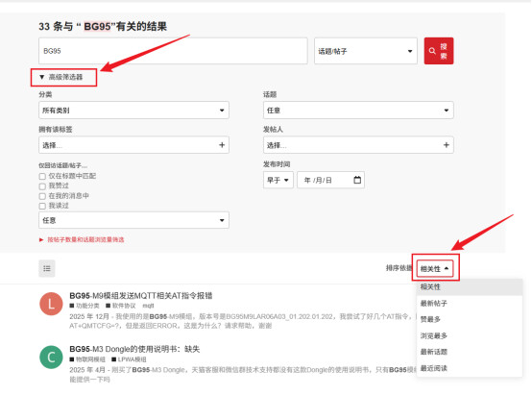Check 仅在标题中匹配 checkbox
This screenshot has height=395, width=532.
(x=42, y=176)
